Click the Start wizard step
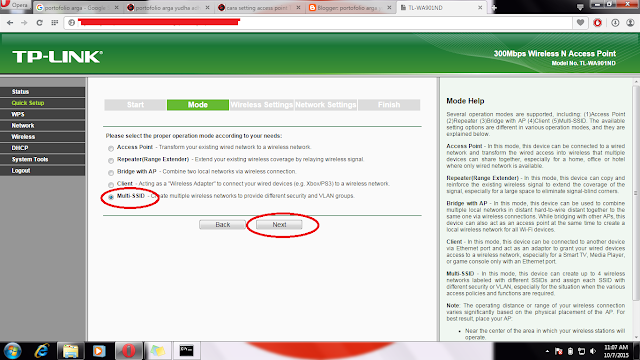The height and width of the screenshot is (360, 640). [135, 105]
